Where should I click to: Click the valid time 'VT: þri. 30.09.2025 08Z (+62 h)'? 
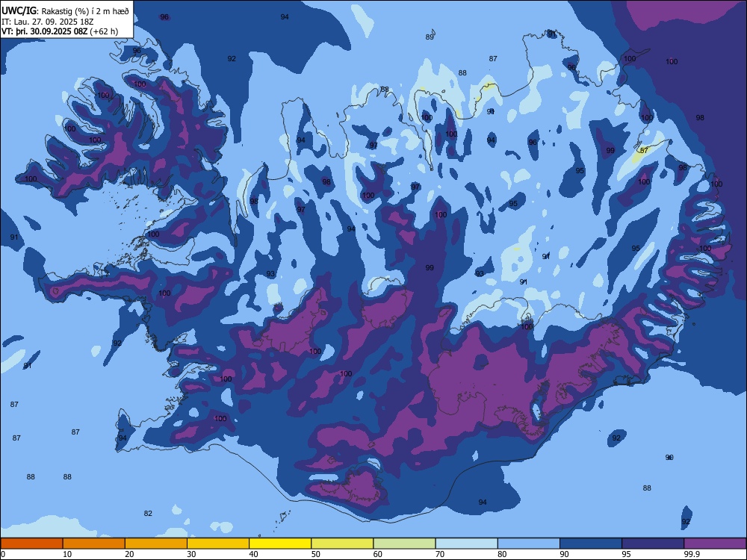(60, 32)
